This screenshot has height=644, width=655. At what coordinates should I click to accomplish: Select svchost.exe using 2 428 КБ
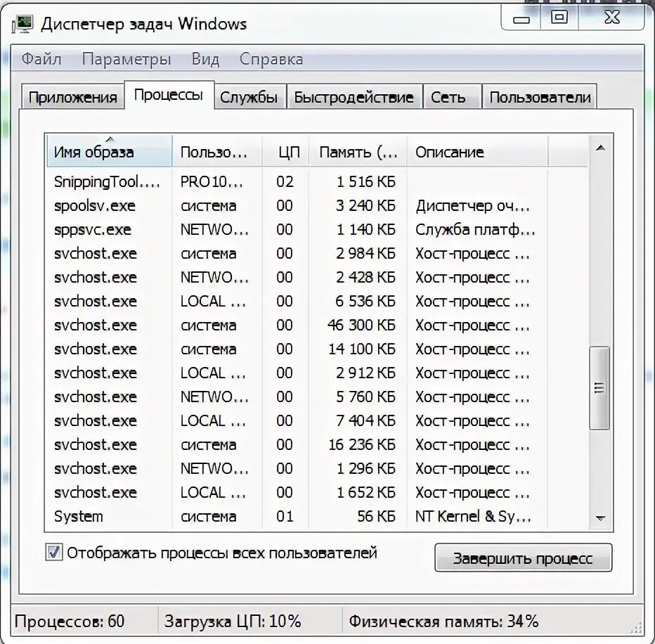[317, 277]
